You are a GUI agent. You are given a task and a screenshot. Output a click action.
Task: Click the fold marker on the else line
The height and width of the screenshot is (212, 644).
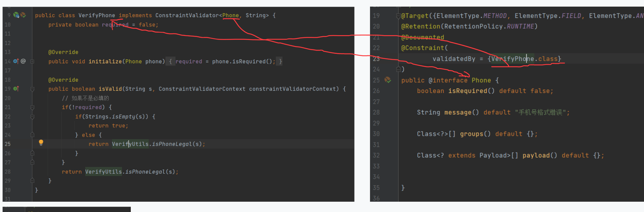pyautogui.click(x=32, y=135)
